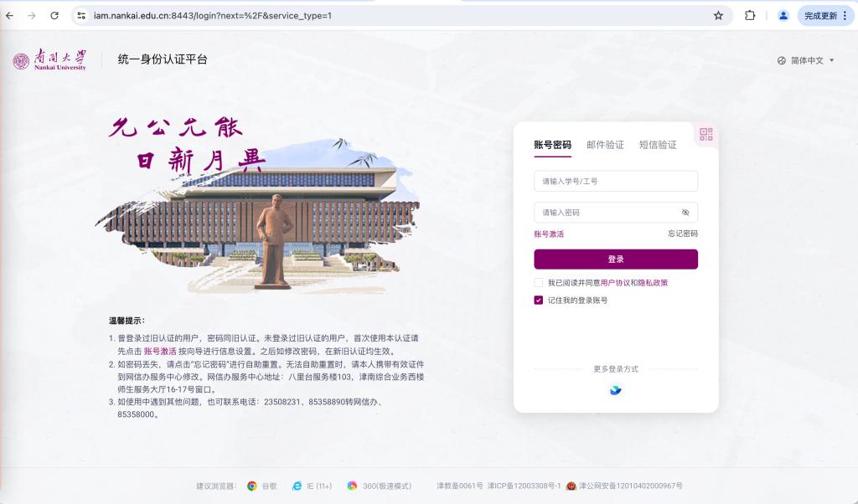The height and width of the screenshot is (504, 858).
Task: Click the 完成更新 browser button
Action: pos(820,16)
